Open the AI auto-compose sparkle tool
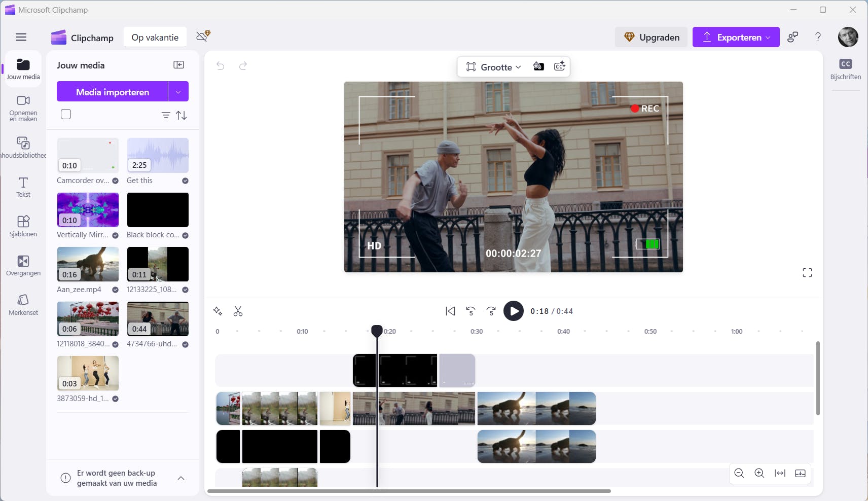868x501 pixels. pyautogui.click(x=218, y=311)
